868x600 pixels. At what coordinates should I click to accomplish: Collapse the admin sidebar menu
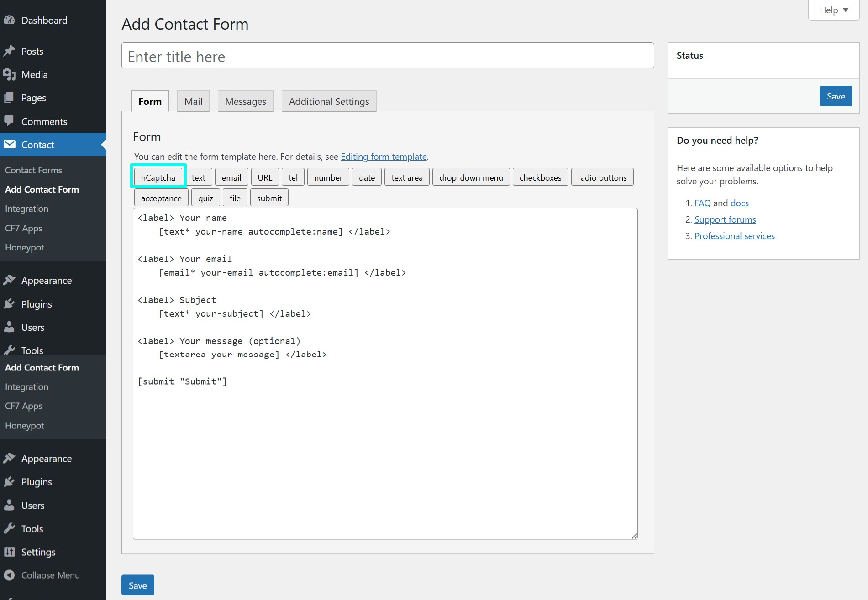tap(10, 575)
